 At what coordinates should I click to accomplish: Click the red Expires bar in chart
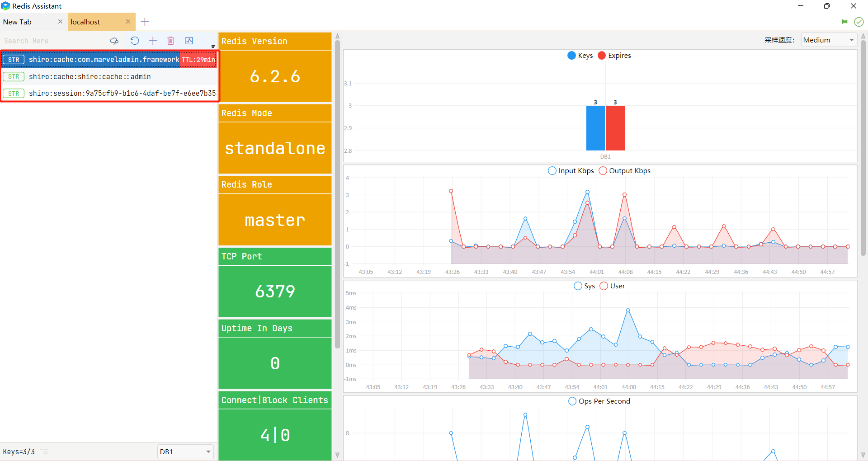[x=615, y=128]
